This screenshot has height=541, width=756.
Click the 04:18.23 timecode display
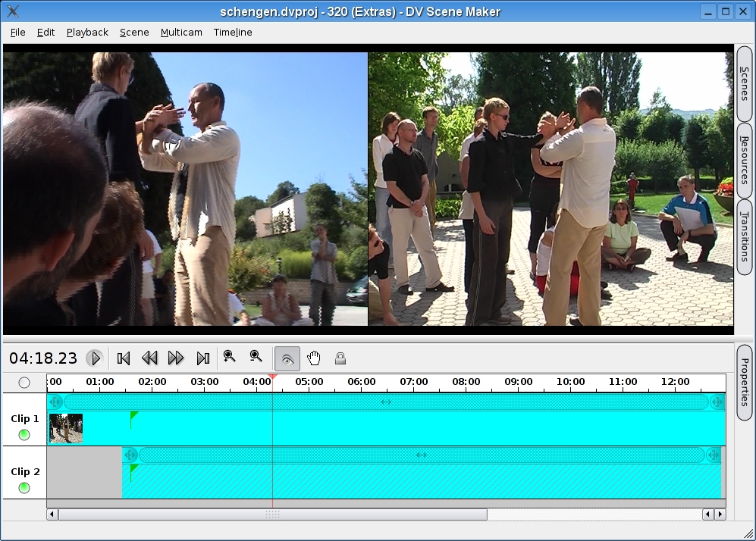43,358
